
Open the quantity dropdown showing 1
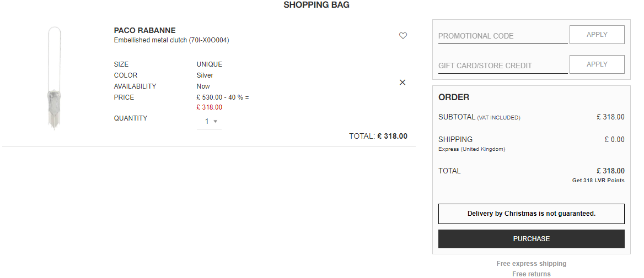209,121
